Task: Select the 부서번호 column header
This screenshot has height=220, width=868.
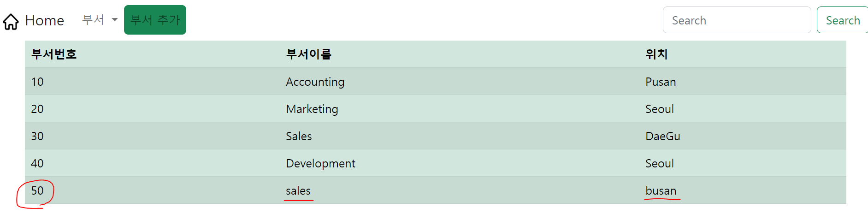Action: point(53,54)
